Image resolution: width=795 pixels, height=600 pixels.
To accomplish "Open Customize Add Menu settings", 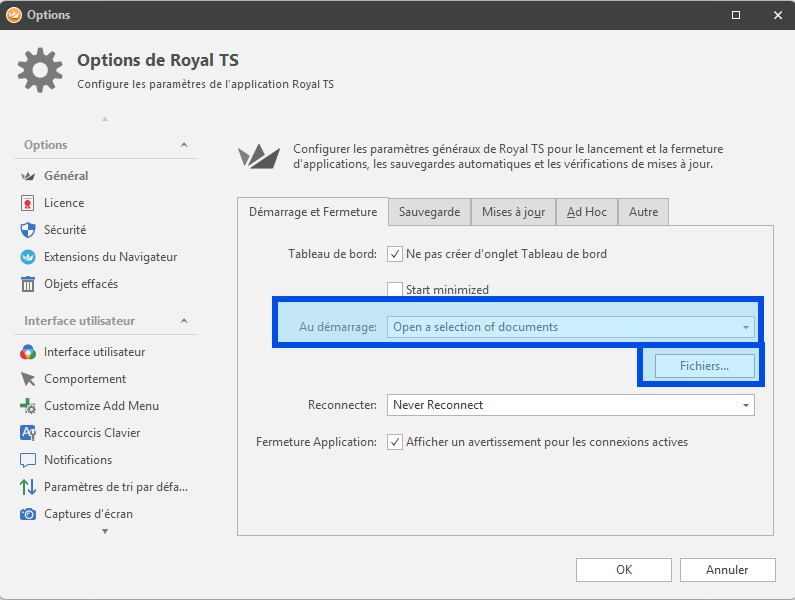I will (101, 406).
